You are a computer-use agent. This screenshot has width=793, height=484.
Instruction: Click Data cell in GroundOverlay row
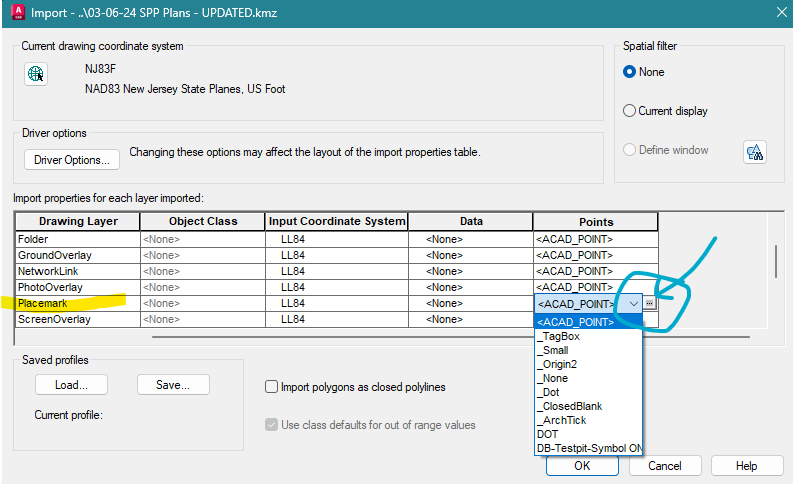471,255
